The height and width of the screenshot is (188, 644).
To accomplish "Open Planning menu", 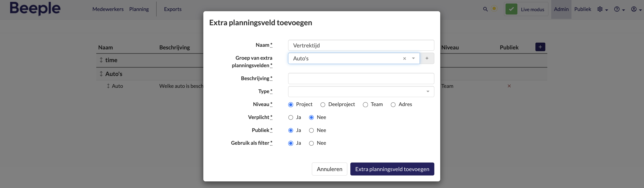I will click(139, 9).
